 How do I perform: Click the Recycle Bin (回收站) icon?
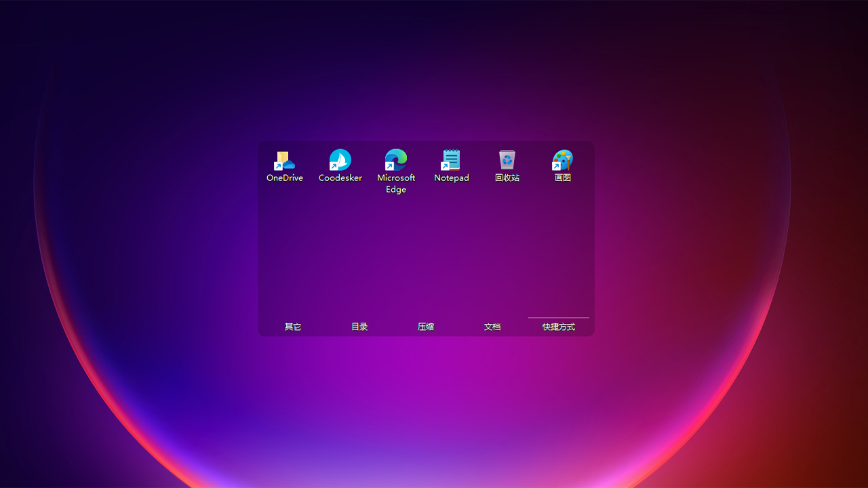click(507, 160)
